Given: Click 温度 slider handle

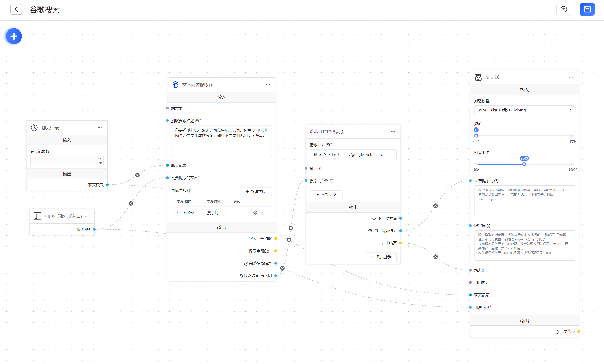Looking at the screenshot, I should click(476, 135).
